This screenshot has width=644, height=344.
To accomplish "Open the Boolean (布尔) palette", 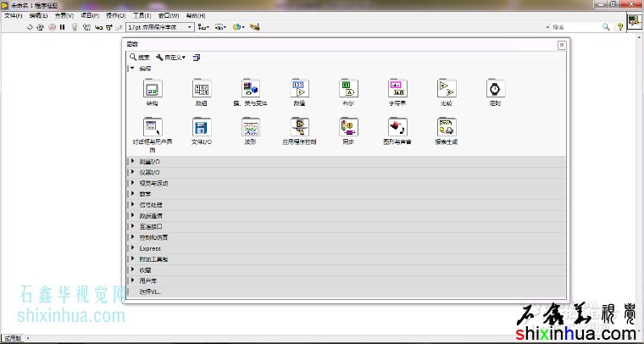I will pos(347,88).
